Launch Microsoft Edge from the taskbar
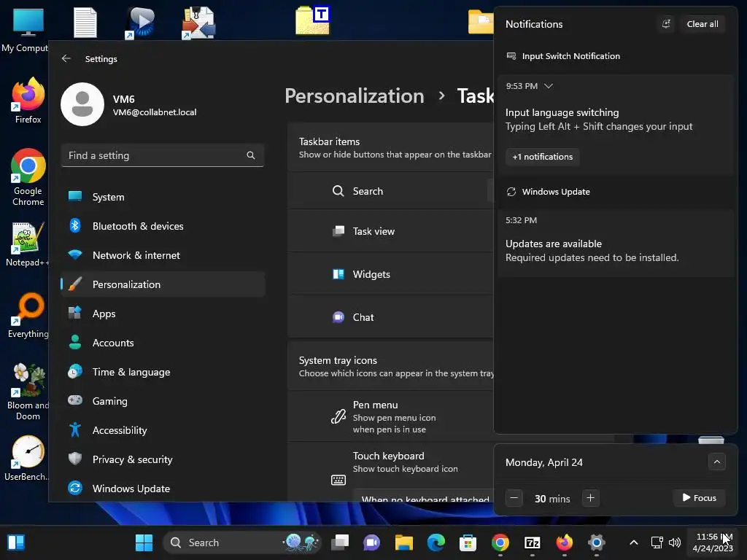This screenshot has height=560, width=747. pyautogui.click(x=436, y=542)
